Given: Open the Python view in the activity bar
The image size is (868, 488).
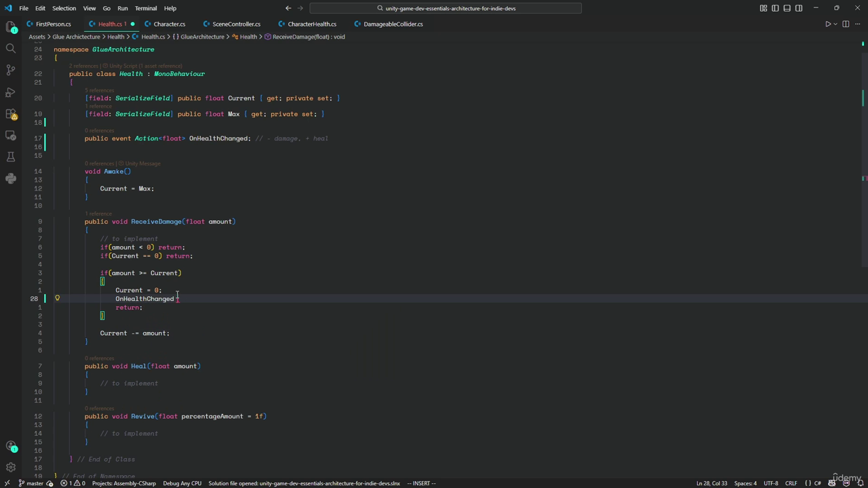Looking at the screenshot, I should (11, 178).
